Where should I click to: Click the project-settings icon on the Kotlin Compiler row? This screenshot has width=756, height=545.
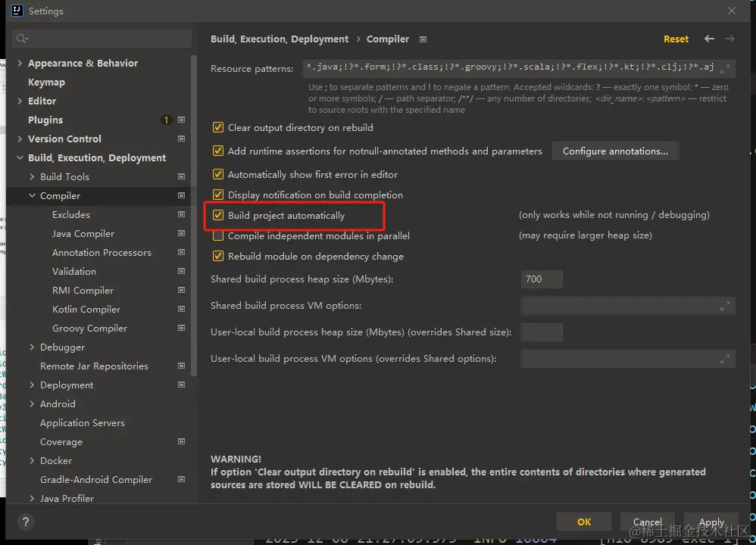point(181,310)
